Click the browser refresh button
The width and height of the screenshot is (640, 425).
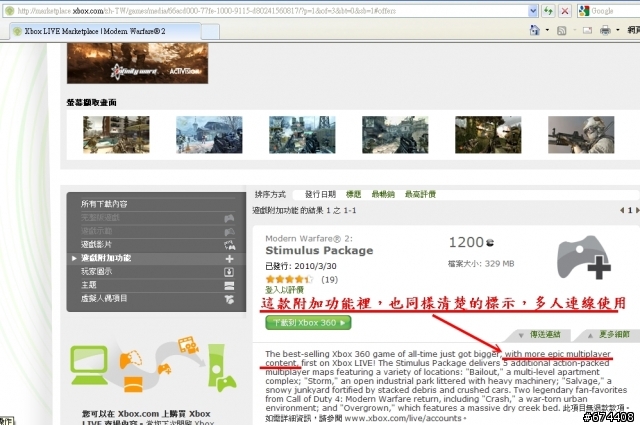click(548, 11)
